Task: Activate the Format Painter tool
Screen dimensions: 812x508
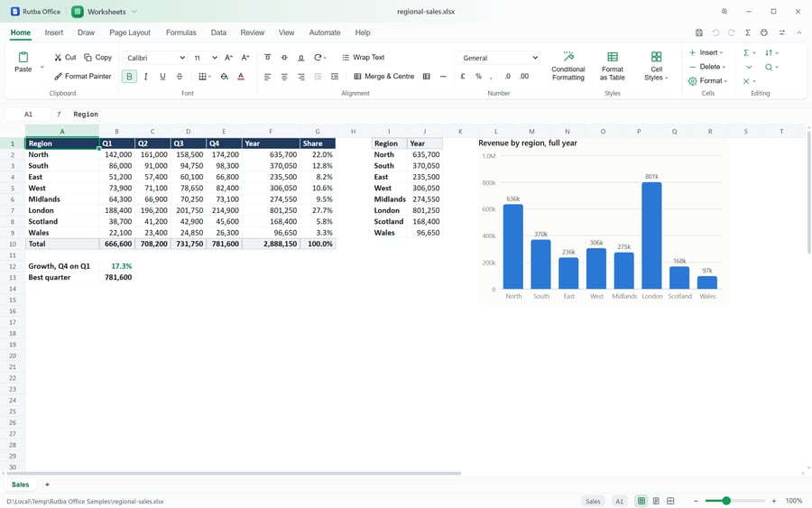Action: click(x=83, y=76)
